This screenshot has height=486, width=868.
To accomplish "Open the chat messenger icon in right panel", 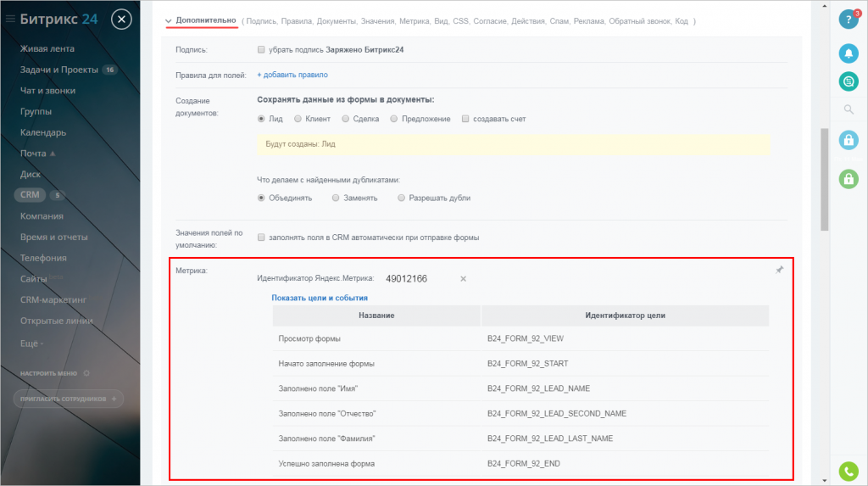I will [x=849, y=81].
